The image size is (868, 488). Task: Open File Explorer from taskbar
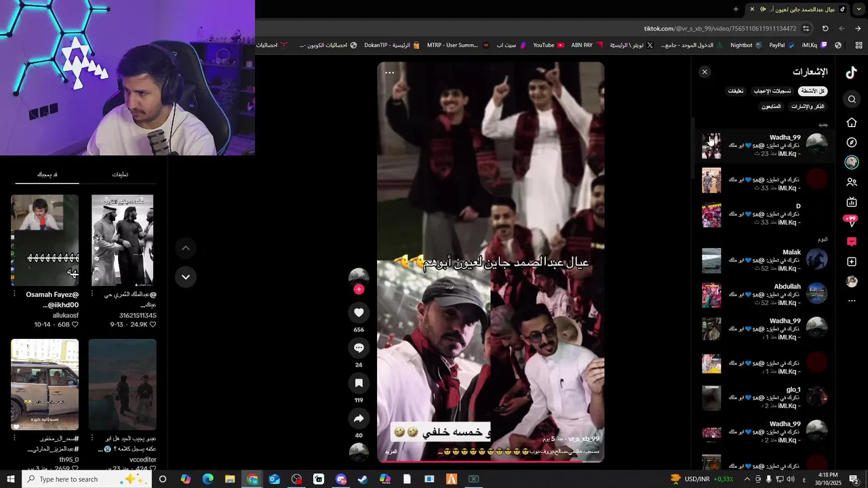click(x=230, y=479)
